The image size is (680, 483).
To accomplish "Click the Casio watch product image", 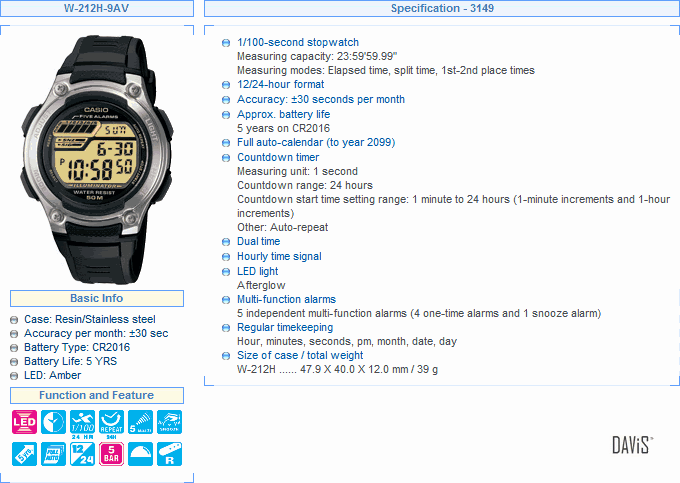I will (96, 160).
